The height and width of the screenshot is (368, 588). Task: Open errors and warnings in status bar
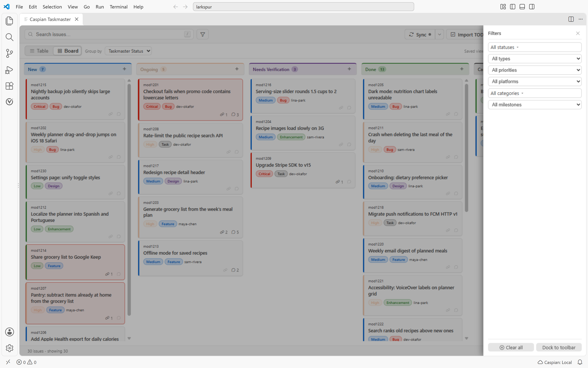[x=26, y=362]
